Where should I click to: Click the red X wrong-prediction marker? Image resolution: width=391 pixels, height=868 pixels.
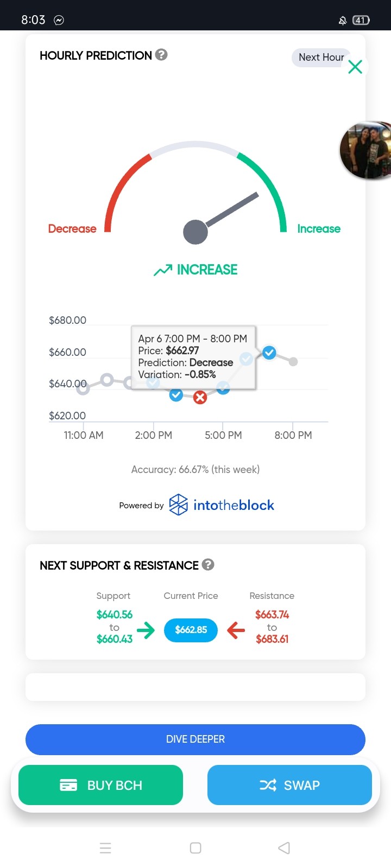(x=200, y=398)
